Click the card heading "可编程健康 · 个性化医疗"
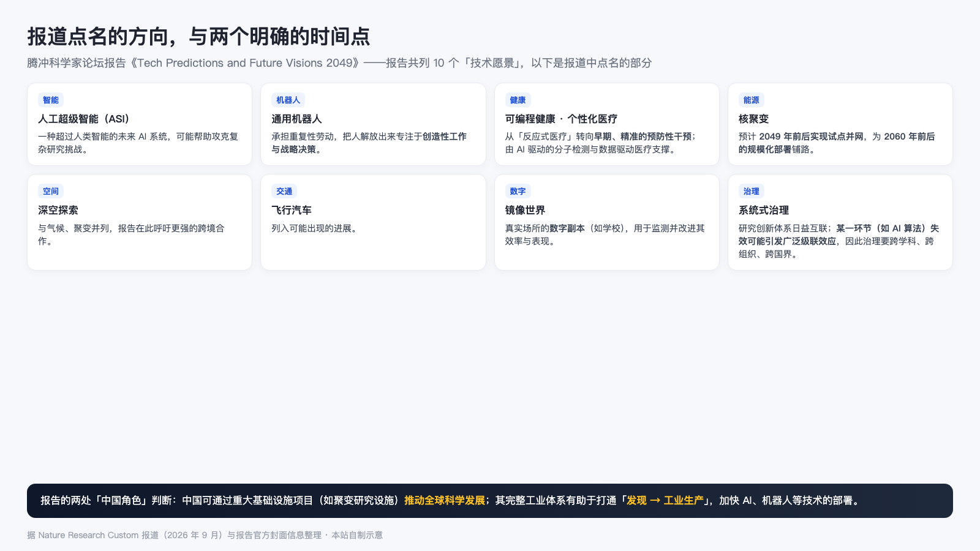 561,119
